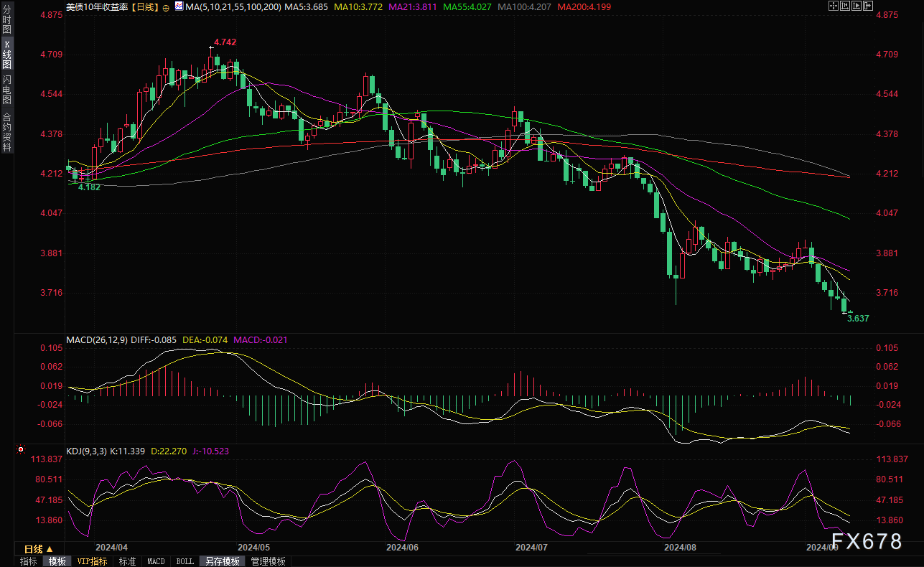Click the 另存模板 button
This screenshot has height=567, width=924.
[x=222, y=561]
